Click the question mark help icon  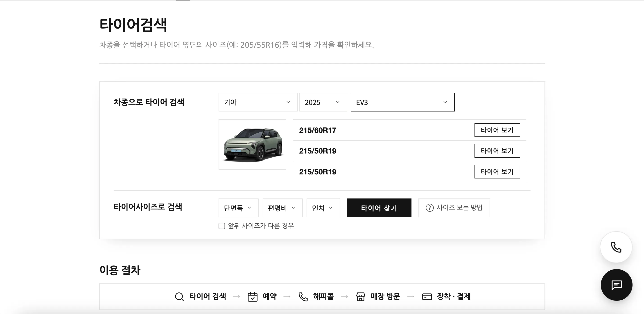(x=429, y=208)
